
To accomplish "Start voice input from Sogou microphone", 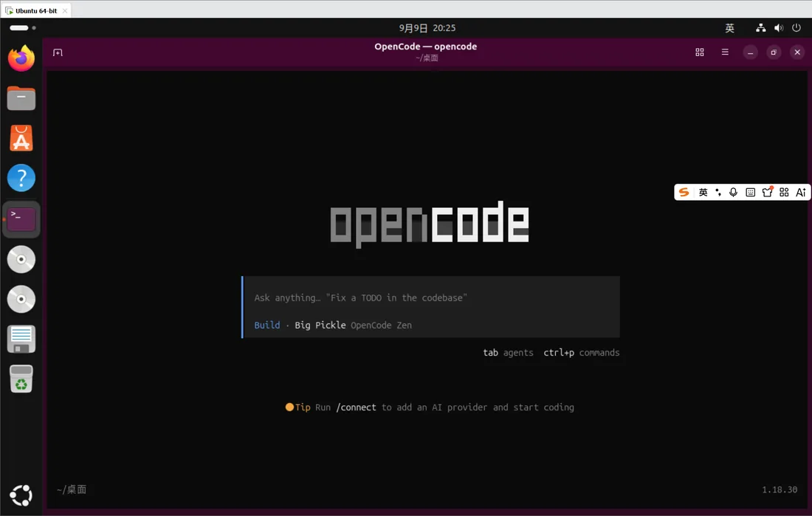I will 733,192.
